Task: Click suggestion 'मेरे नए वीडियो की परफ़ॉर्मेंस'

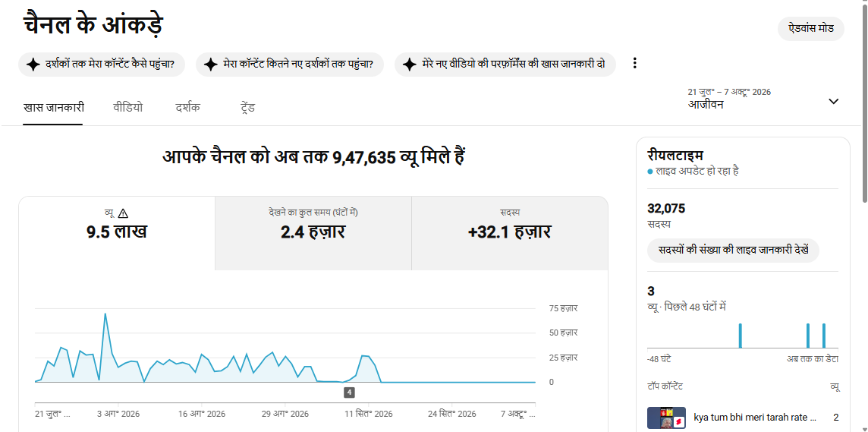Action: (x=505, y=65)
